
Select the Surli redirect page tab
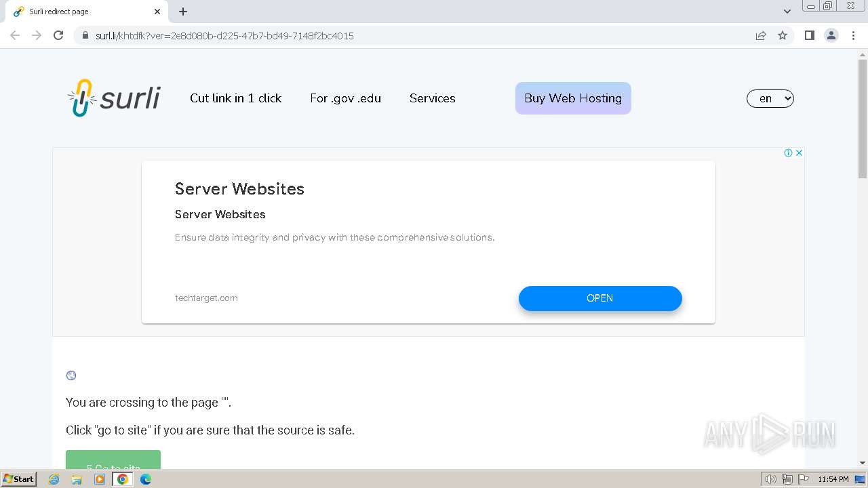(x=88, y=12)
